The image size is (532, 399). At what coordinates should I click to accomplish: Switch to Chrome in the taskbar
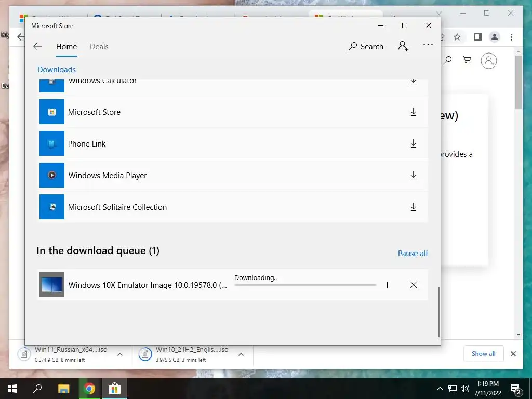pos(89,389)
